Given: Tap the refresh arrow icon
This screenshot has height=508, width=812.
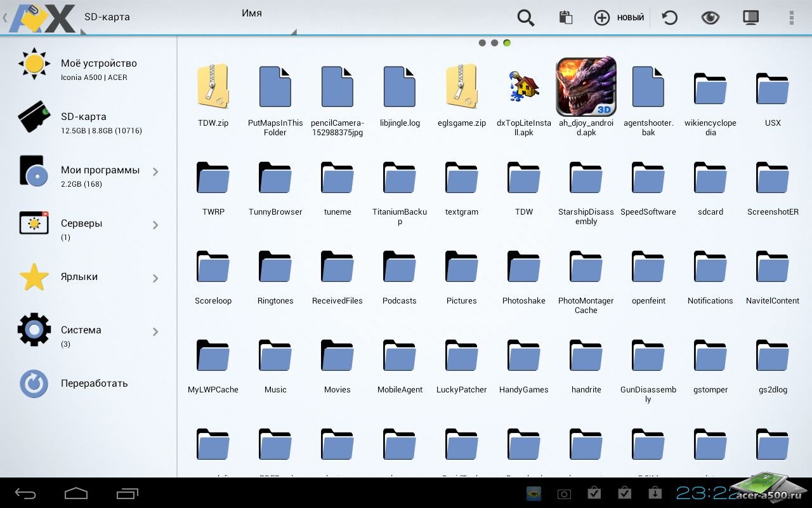Looking at the screenshot, I should coord(669,18).
